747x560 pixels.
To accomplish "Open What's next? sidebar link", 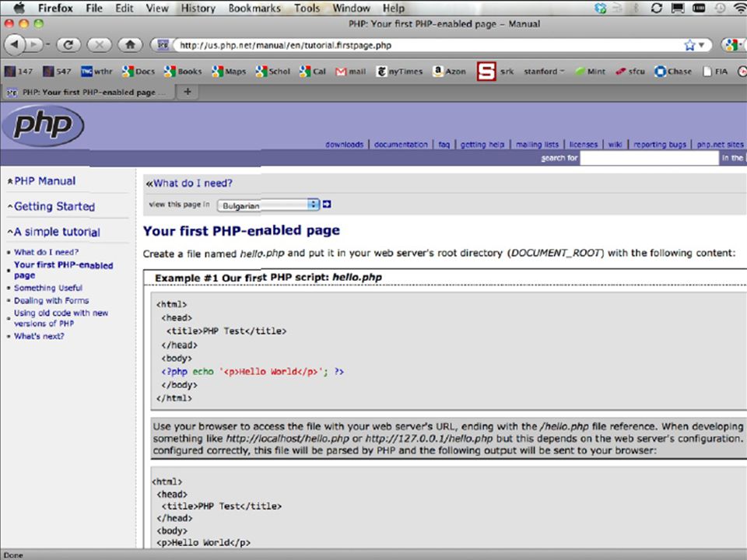I will coord(39,336).
